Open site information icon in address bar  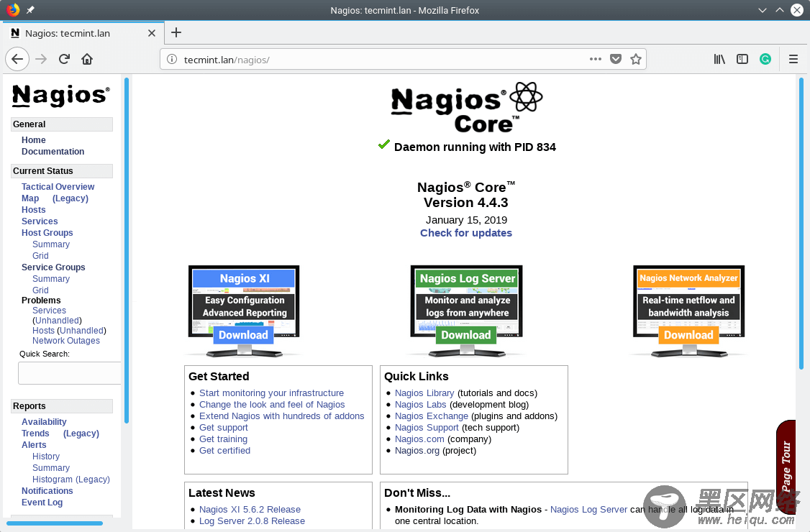coord(172,60)
